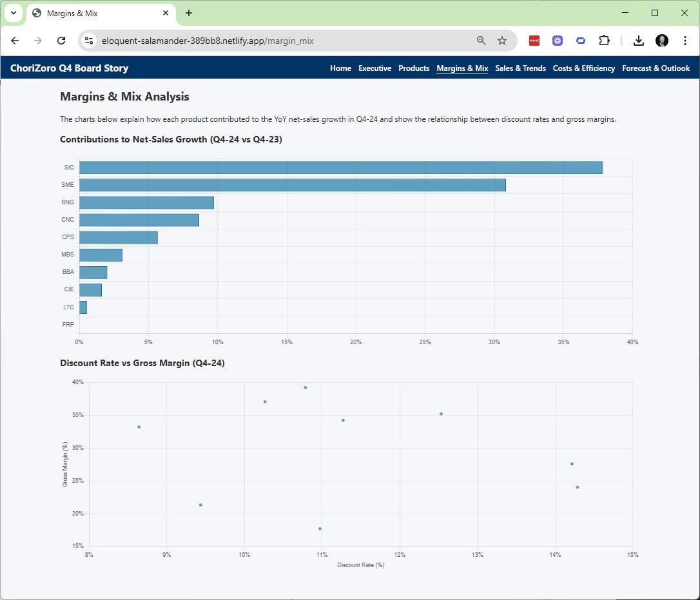Click the lowest scatter point near 18% margin
Image resolution: width=700 pixels, height=600 pixels.
(x=320, y=529)
